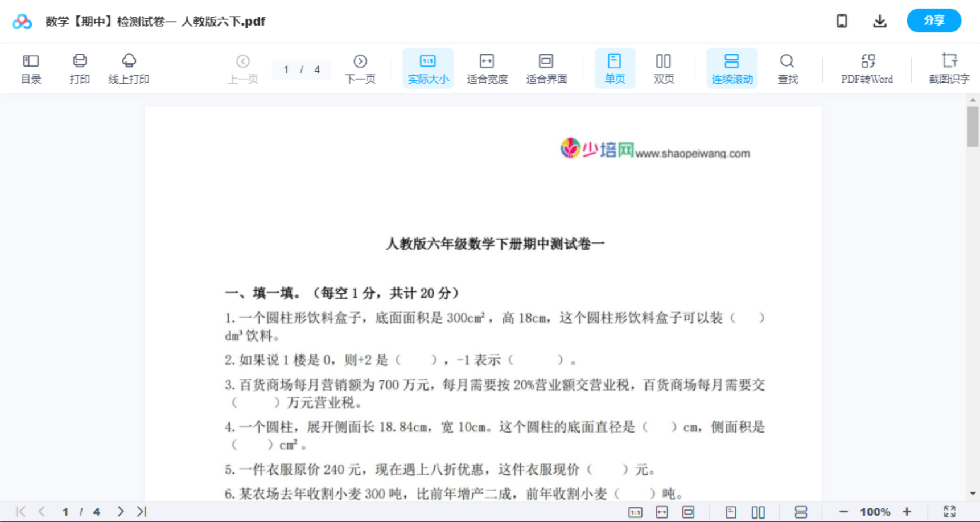Click the 分享 share button

coord(933,20)
